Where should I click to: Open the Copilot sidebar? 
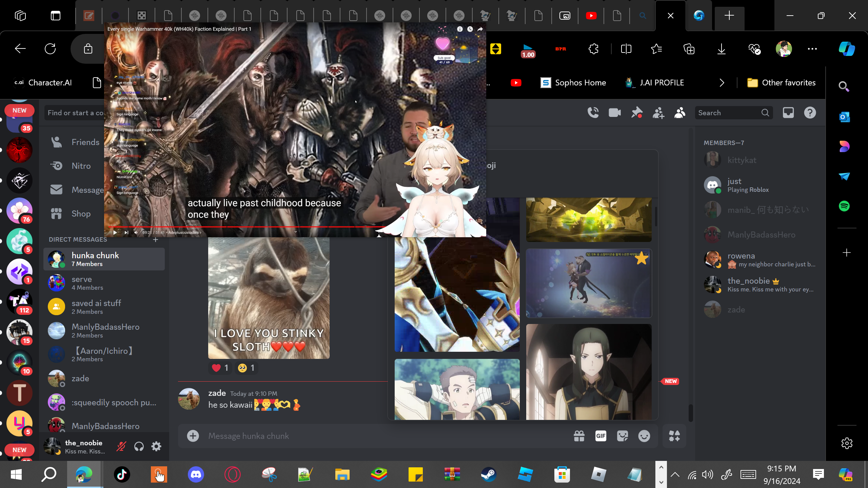(x=847, y=49)
